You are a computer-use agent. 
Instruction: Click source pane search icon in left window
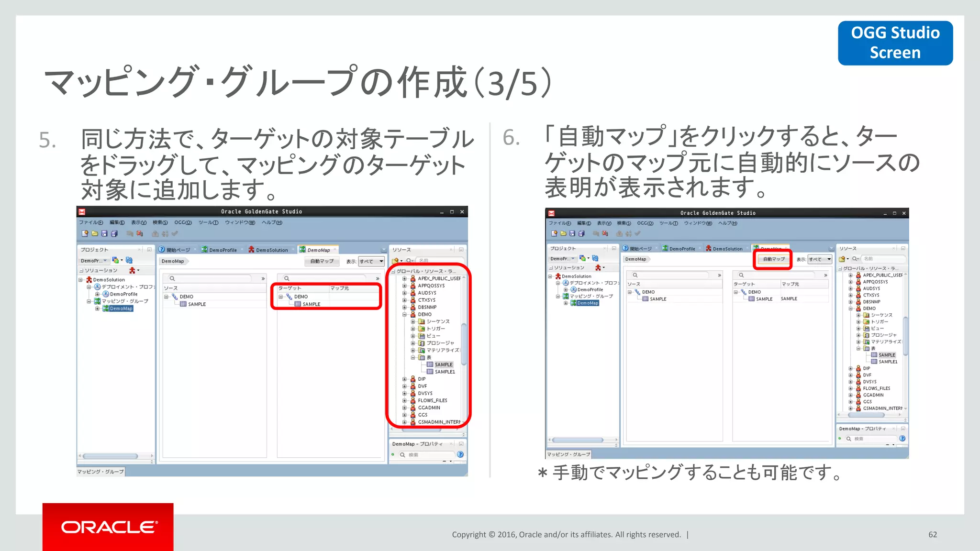click(x=172, y=278)
